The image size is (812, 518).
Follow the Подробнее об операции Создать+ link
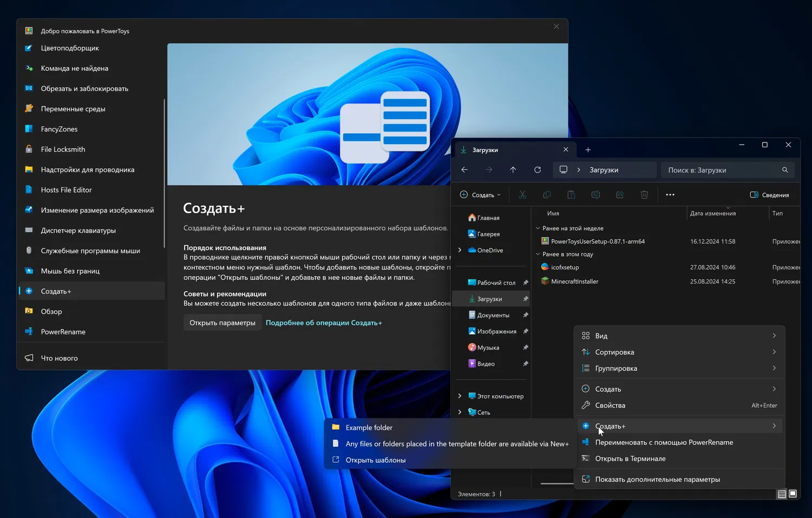(324, 323)
